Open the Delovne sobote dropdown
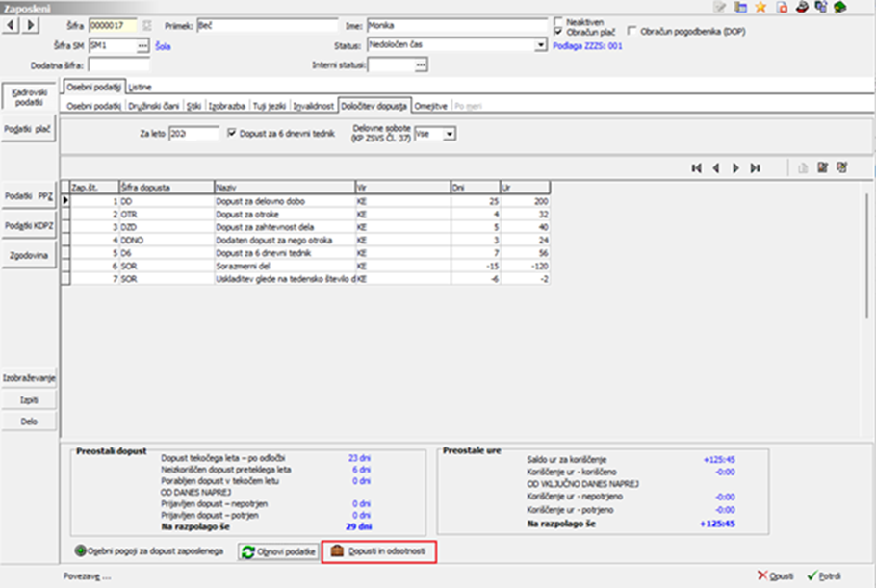Image resolution: width=876 pixels, height=588 pixels. point(450,134)
